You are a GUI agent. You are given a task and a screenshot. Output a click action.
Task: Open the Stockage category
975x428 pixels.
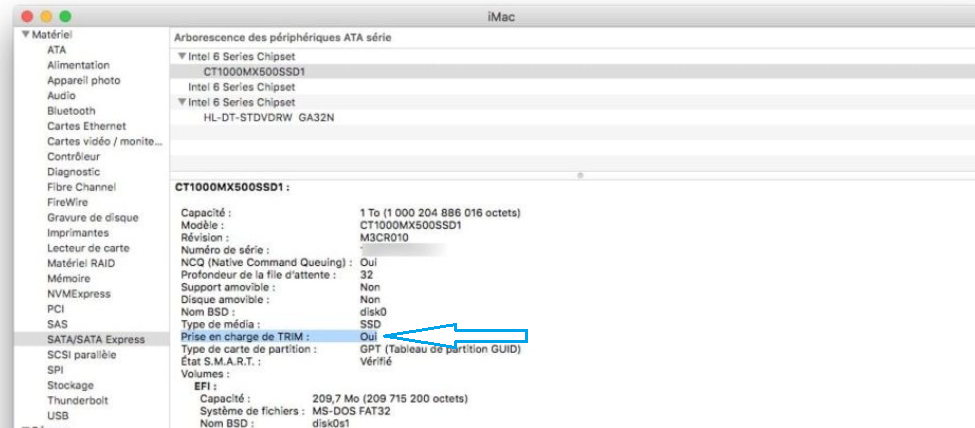click(70, 385)
